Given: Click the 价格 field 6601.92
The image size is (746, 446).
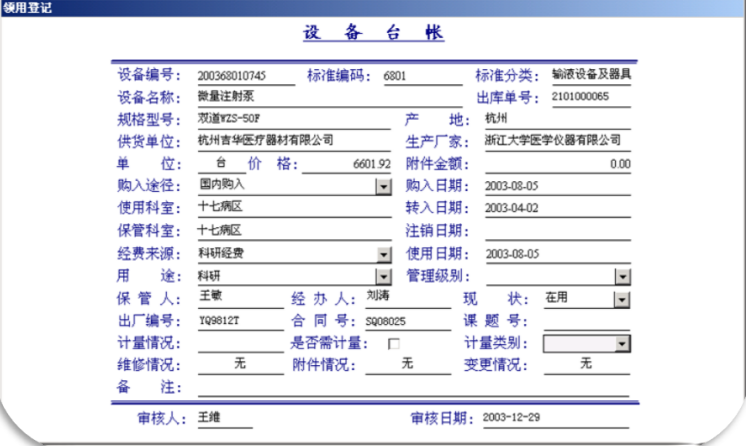Looking at the screenshot, I should point(346,164).
